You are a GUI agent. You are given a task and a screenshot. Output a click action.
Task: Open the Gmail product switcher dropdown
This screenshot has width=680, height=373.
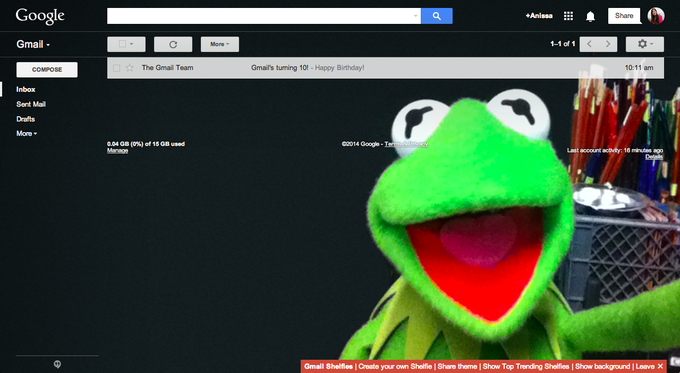click(33, 44)
